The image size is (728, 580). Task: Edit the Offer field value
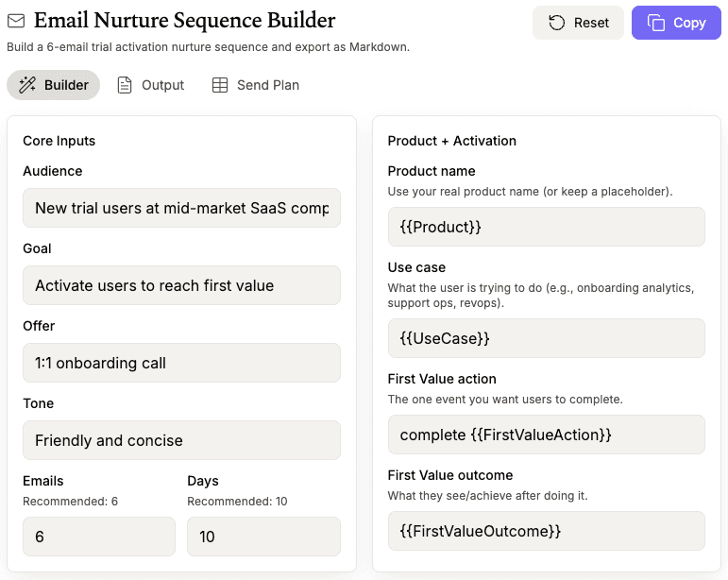coord(181,363)
